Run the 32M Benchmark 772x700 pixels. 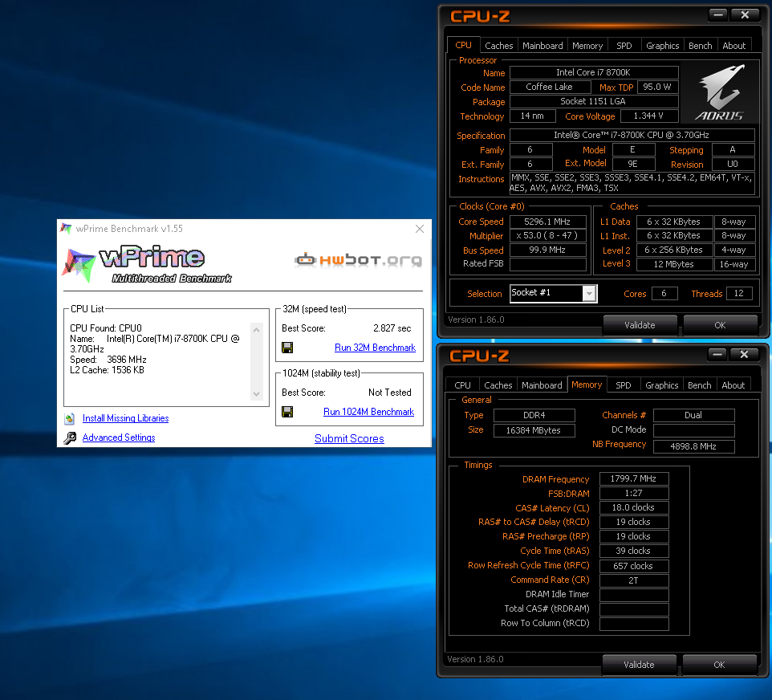(375, 348)
